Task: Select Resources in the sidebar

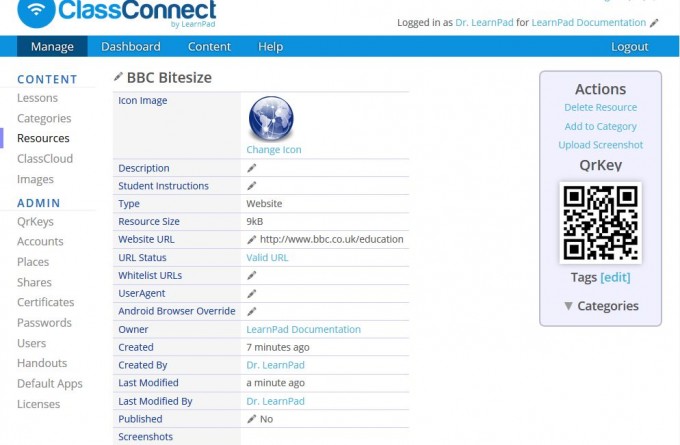Action: 43,138
